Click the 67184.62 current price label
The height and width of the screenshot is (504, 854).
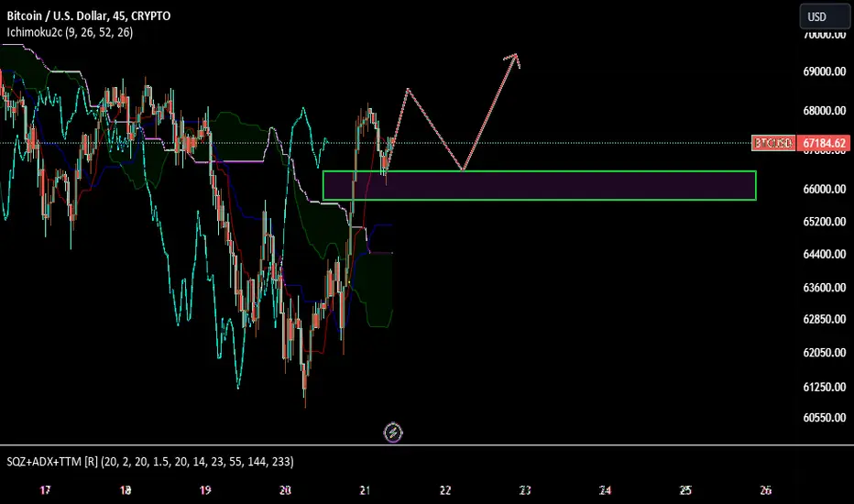(824, 143)
